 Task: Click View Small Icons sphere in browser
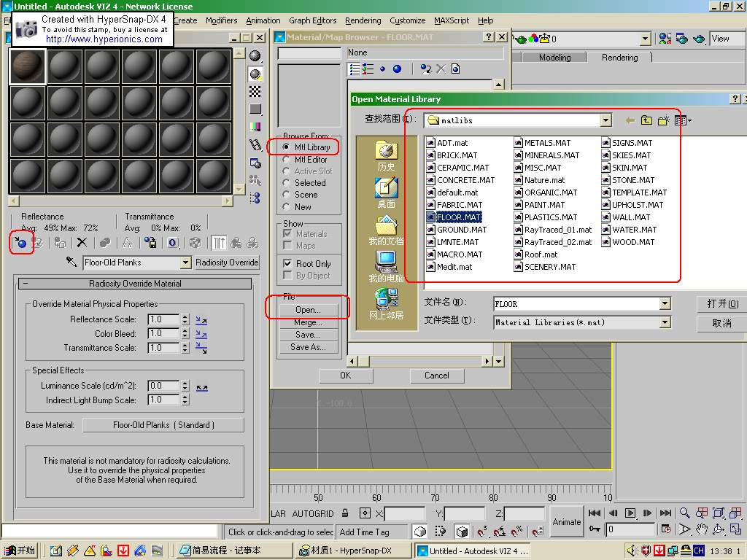382,69
